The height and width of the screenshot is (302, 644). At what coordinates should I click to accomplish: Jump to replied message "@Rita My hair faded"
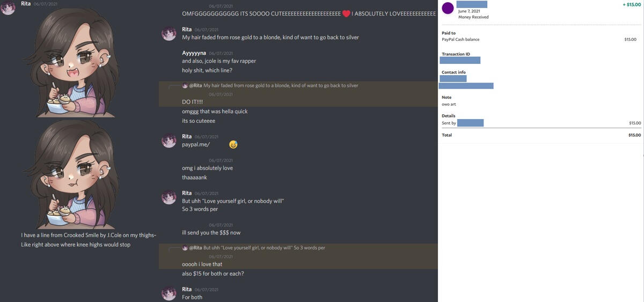click(273, 85)
